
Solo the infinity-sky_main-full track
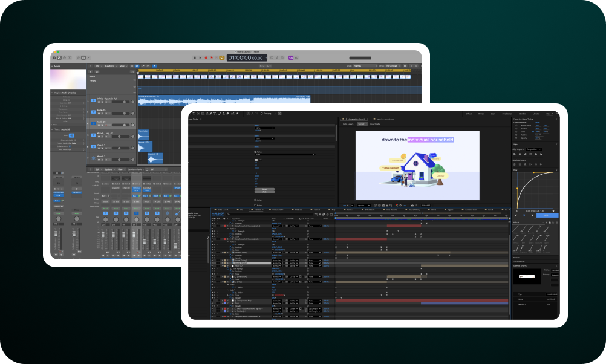[x=102, y=102]
